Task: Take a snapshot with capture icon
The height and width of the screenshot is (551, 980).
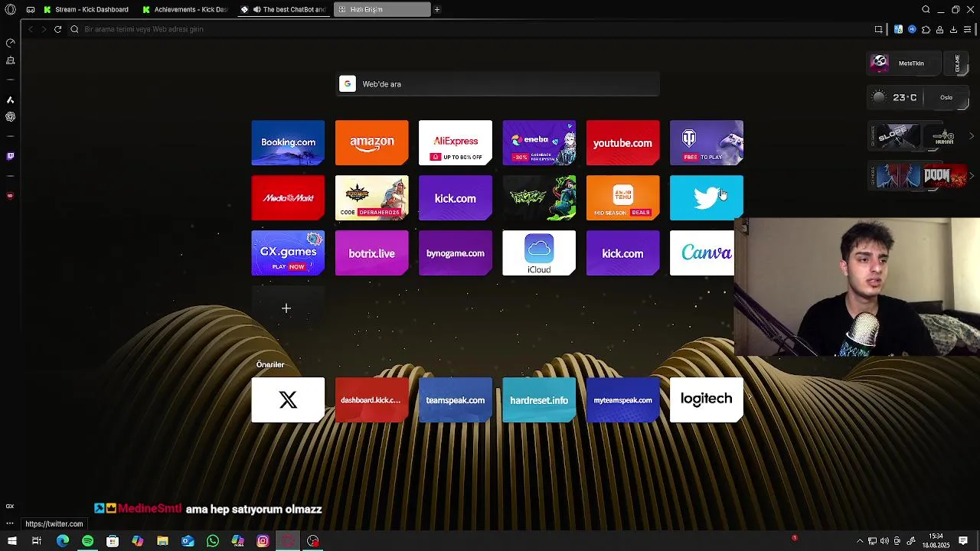Action: [878, 29]
